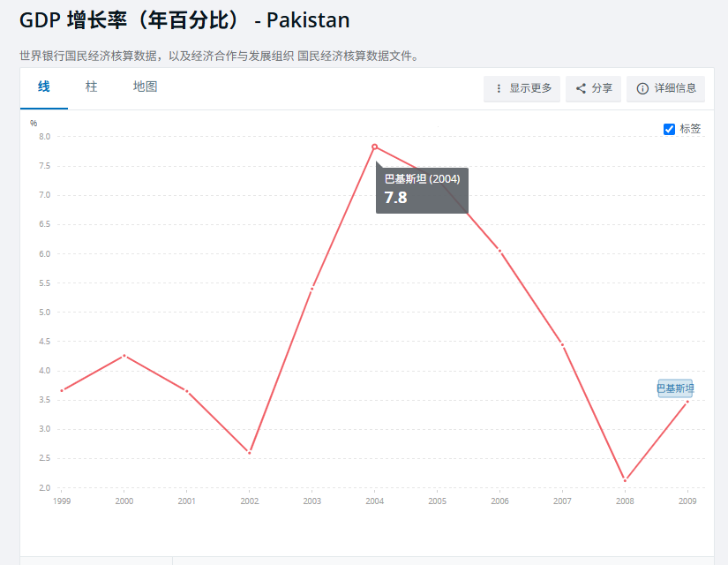The height and width of the screenshot is (565, 728).
Task: Switch to the 线 chart tab
Action: pyautogui.click(x=44, y=87)
